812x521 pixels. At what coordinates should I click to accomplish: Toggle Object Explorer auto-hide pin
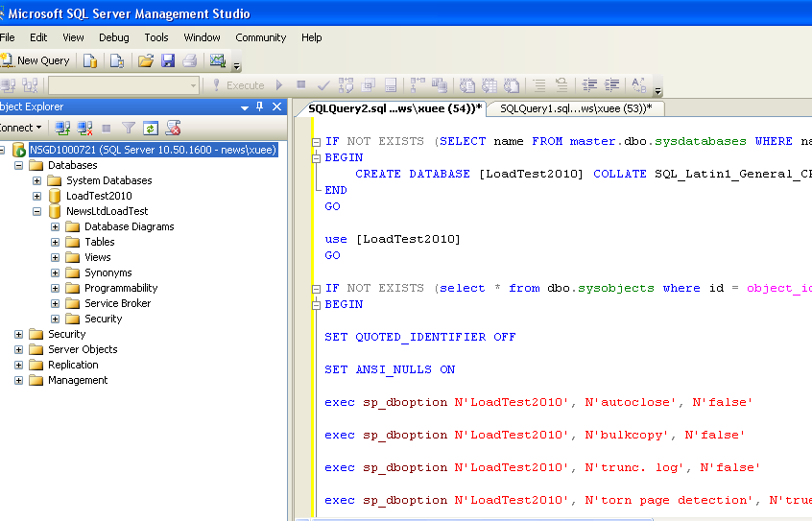click(x=260, y=107)
